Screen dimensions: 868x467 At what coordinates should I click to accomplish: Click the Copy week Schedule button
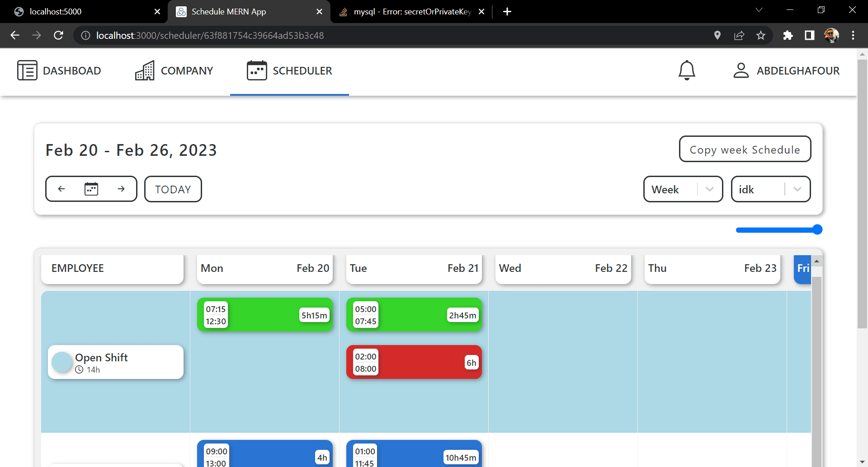tap(745, 149)
